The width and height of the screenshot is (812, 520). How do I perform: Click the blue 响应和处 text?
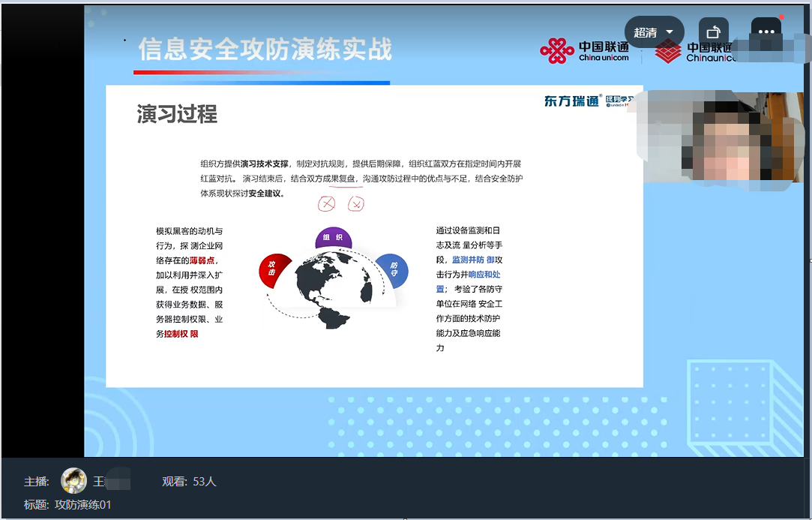coord(484,275)
